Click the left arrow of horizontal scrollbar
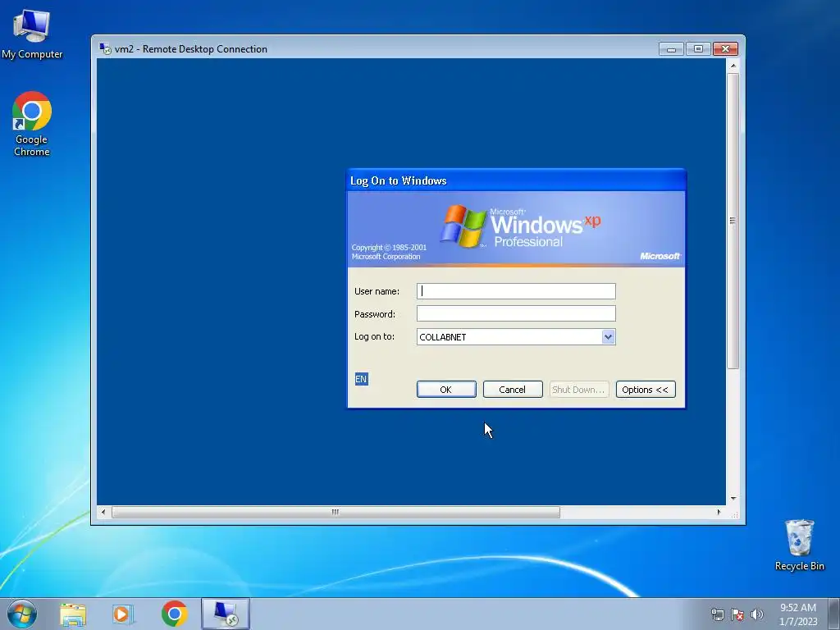Screen dimensions: 840x630 (x=103, y=512)
